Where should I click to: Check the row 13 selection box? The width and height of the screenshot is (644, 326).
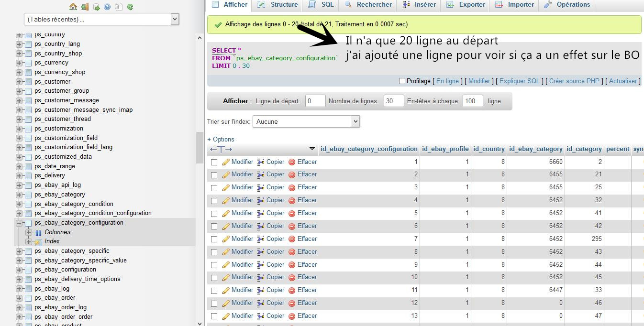coord(214,316)
